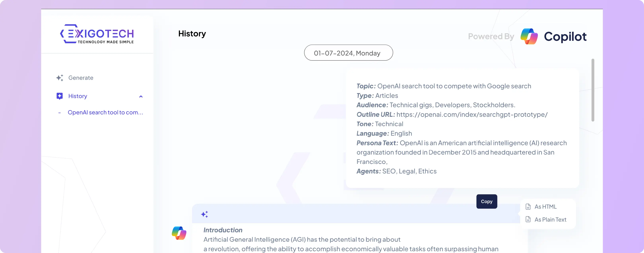Click the Exigotech logo
This screenshot has height=253, width=644.
pyautogui.click(x=97, y=34)
